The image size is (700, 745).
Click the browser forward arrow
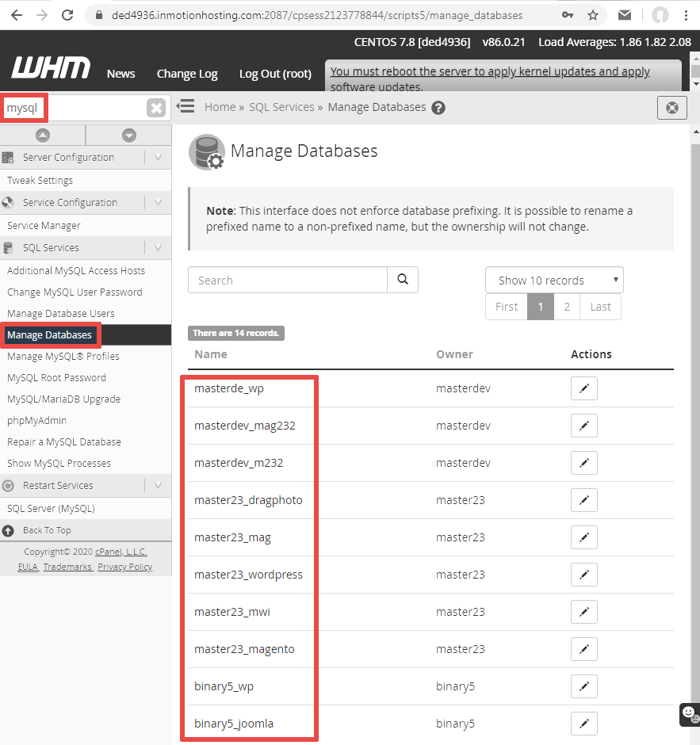[42, 15]
